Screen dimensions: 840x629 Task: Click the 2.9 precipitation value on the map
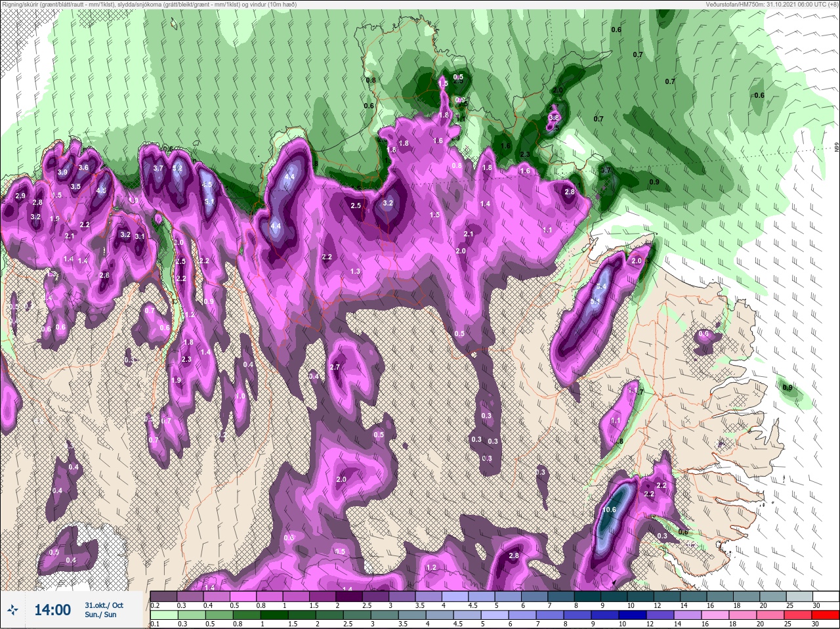20,196
